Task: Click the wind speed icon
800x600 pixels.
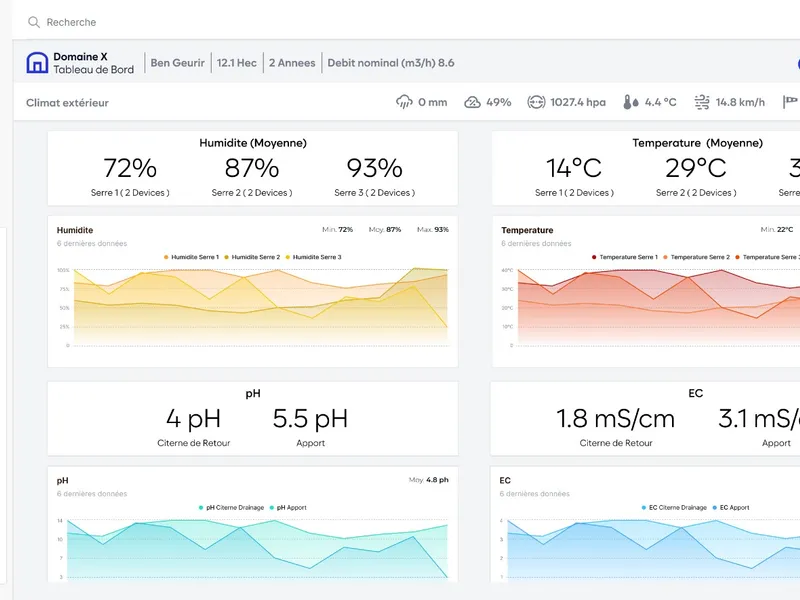Action: [x=702, y=102]
